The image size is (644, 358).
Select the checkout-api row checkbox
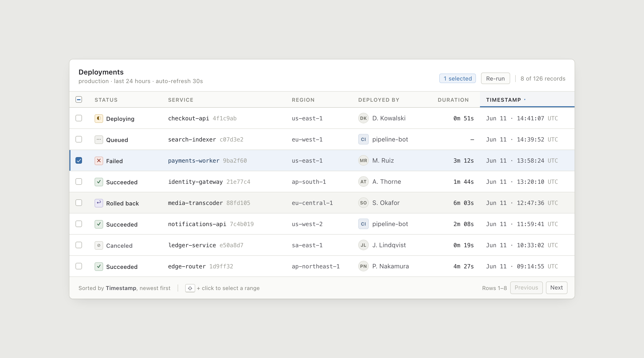click(x=79, y=118)
